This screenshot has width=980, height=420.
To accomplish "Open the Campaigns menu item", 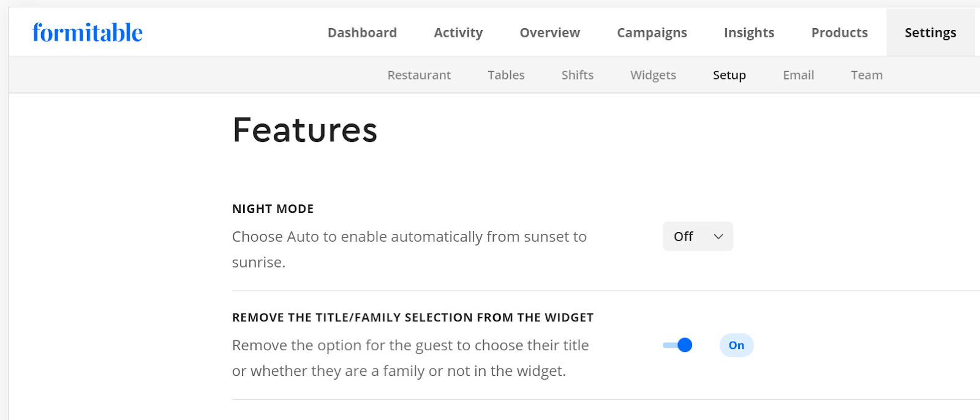I will 651,32.
